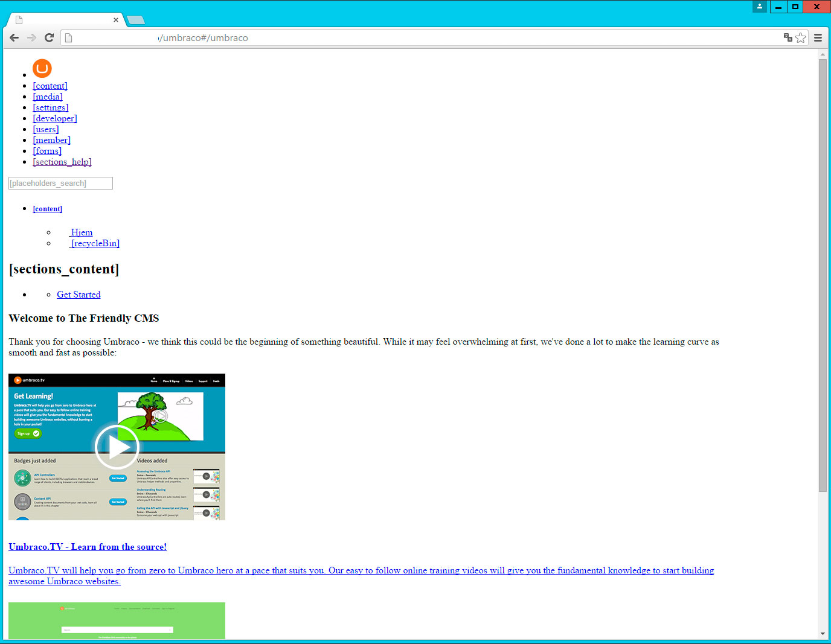The image size is (831, 644).
Task: Open the [developer] section link
Action: [55, 118]
